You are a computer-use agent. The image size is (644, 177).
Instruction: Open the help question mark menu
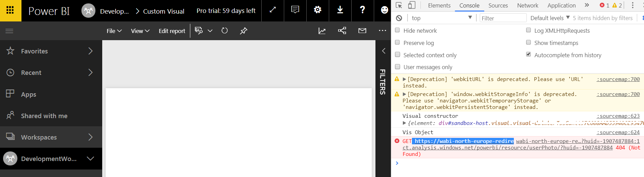tap(363, 10)
